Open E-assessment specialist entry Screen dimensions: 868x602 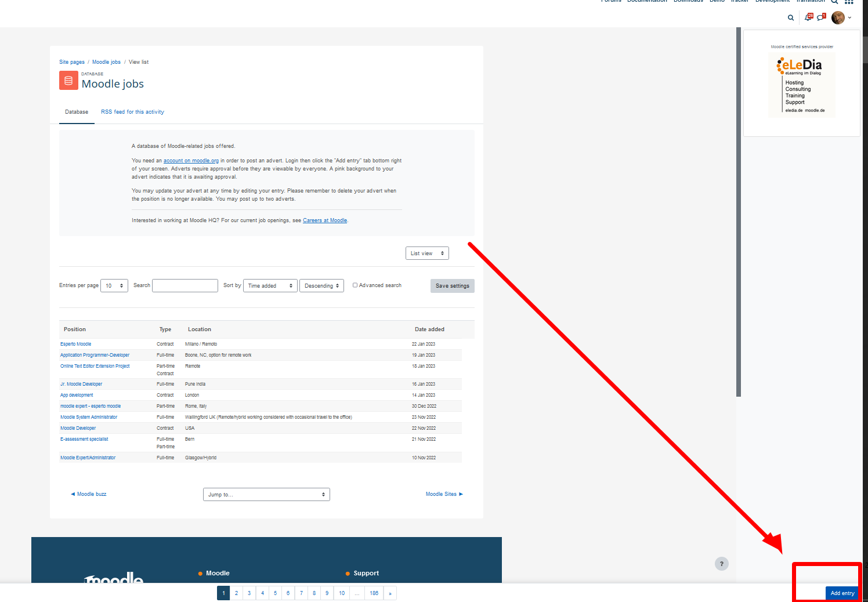pos(84,439)
